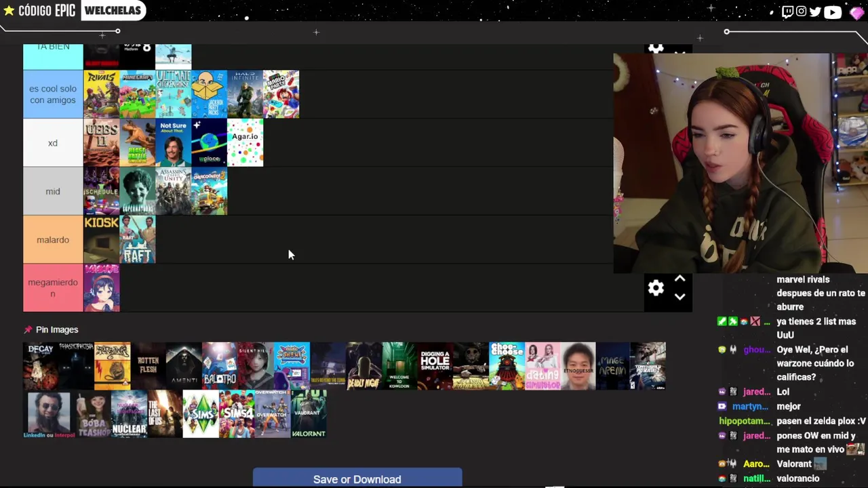The image size is (868, 488).
Task: Click blue 'es cool solo con amigos' label
Action: point(53,94)
